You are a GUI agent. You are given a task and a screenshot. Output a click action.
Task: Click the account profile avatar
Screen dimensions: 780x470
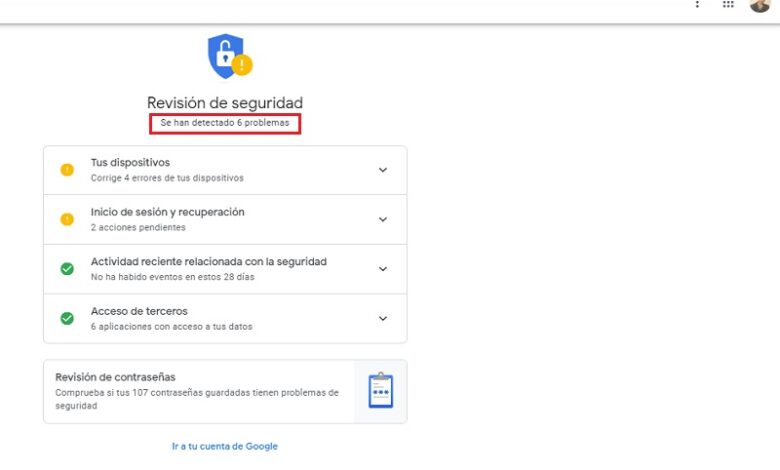point(760,5)
